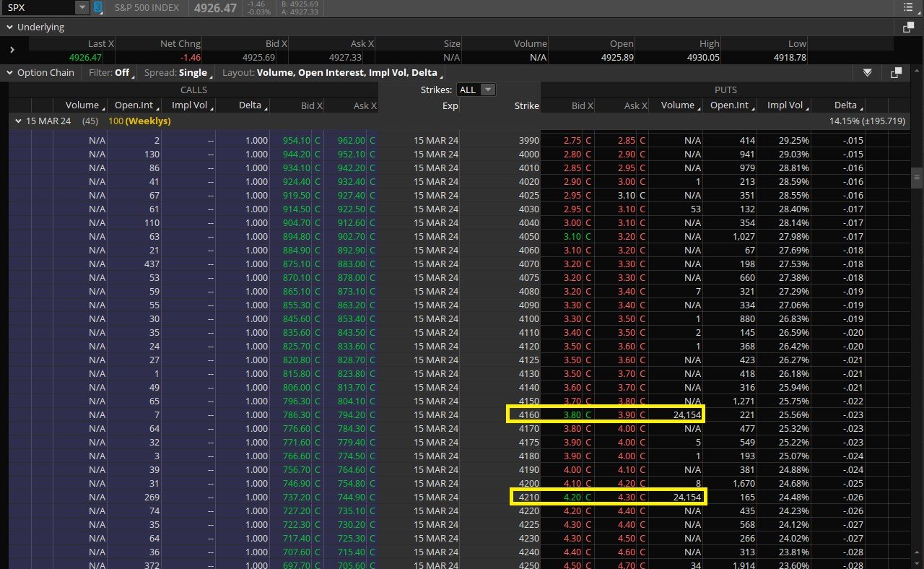Open the Spread: Single dropdown

(x=178, y=73)
